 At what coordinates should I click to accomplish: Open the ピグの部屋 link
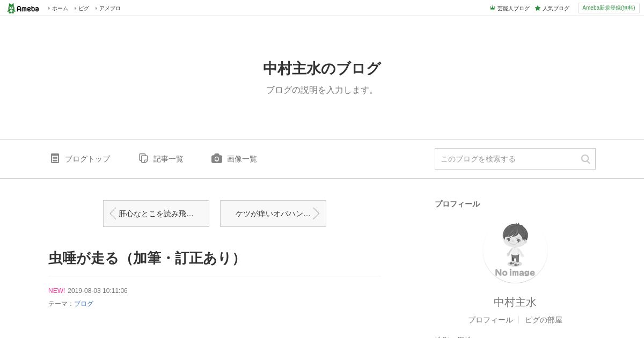click(544, 320)
